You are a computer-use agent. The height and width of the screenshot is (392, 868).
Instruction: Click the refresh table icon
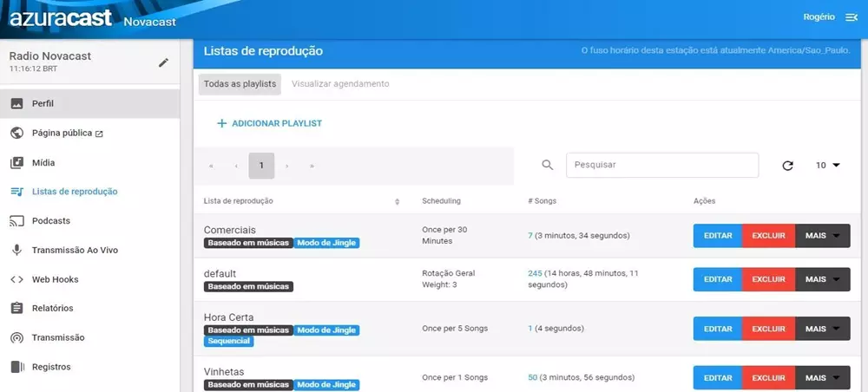[787, 166]
